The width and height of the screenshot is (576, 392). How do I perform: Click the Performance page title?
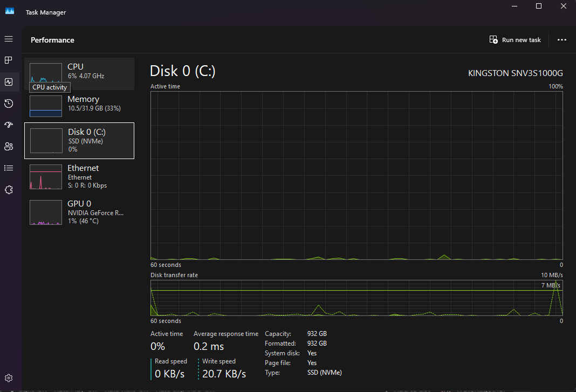[x=52, y=40]
